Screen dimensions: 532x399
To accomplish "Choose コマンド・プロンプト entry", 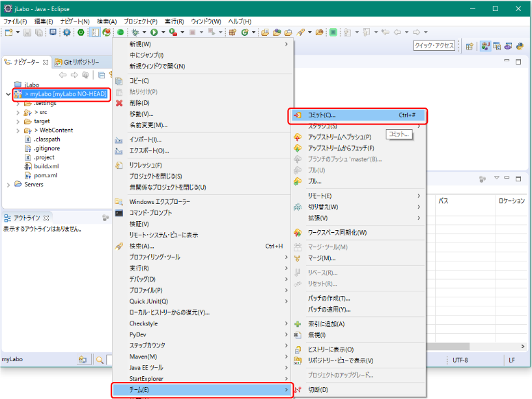I will 150,213.
